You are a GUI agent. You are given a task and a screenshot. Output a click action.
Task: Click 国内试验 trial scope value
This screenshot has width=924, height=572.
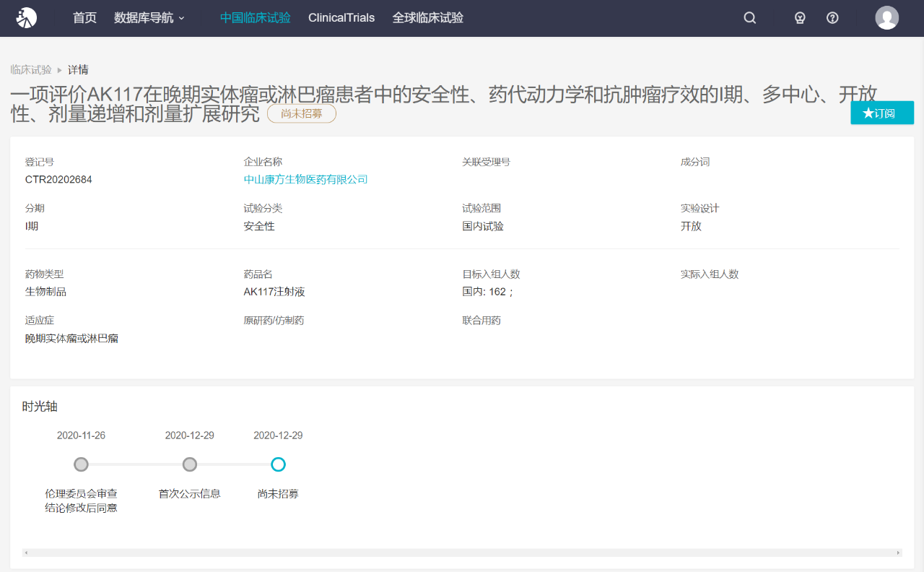[x=483, y=226]
